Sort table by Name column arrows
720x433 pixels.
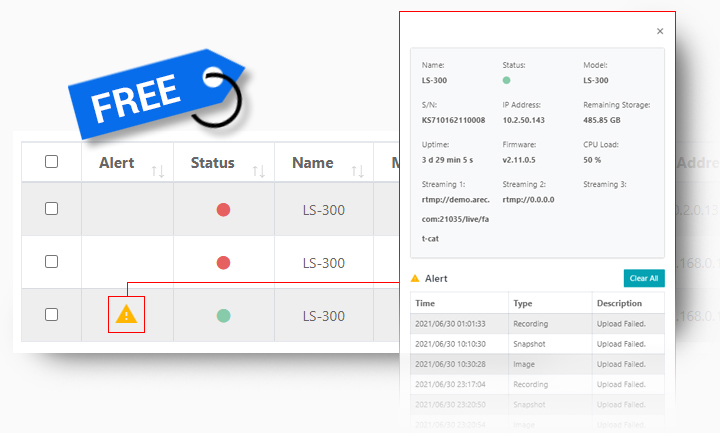(x=357, y=171)
